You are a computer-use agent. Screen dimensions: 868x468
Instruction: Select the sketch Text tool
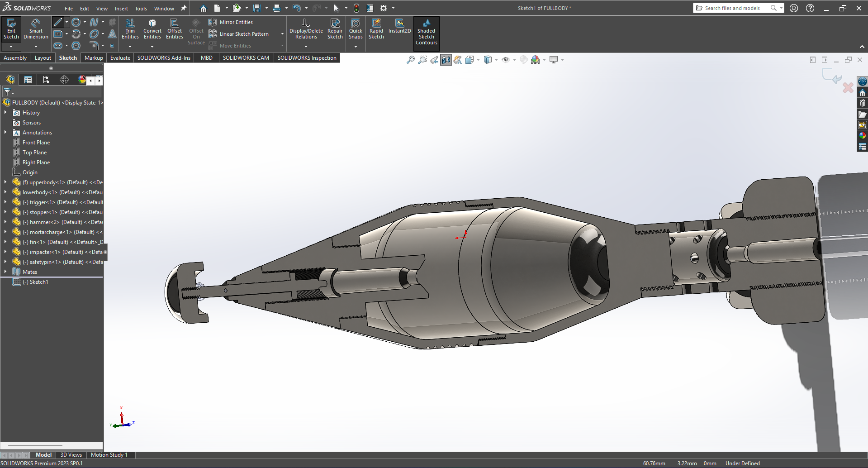pyautogui.click(x=112, y=34)
